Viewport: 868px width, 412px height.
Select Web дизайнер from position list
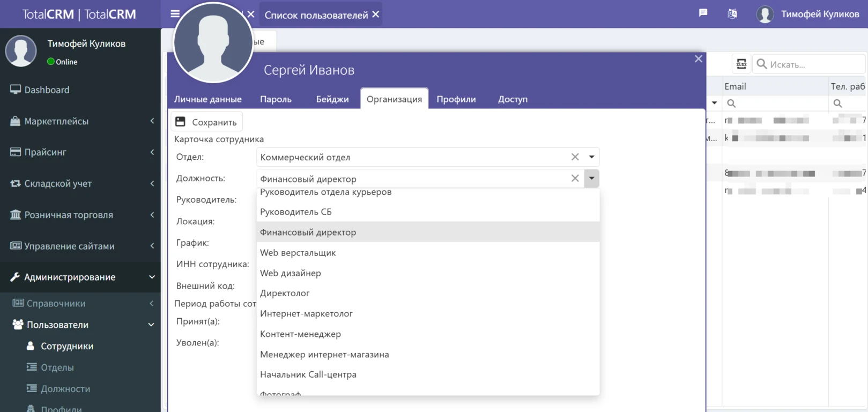point(291,273)
